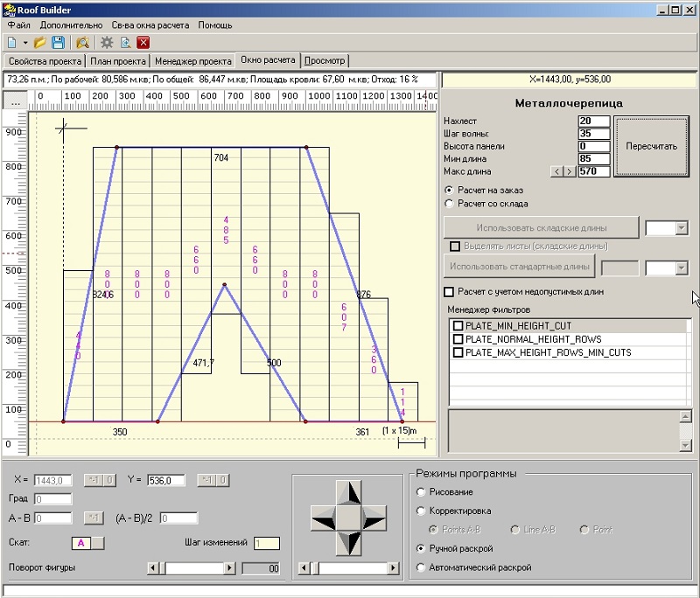This screenshot has width=700, height=598.
Task: Create a new document via toolbar icon
Action: click(x=11, y=42)
